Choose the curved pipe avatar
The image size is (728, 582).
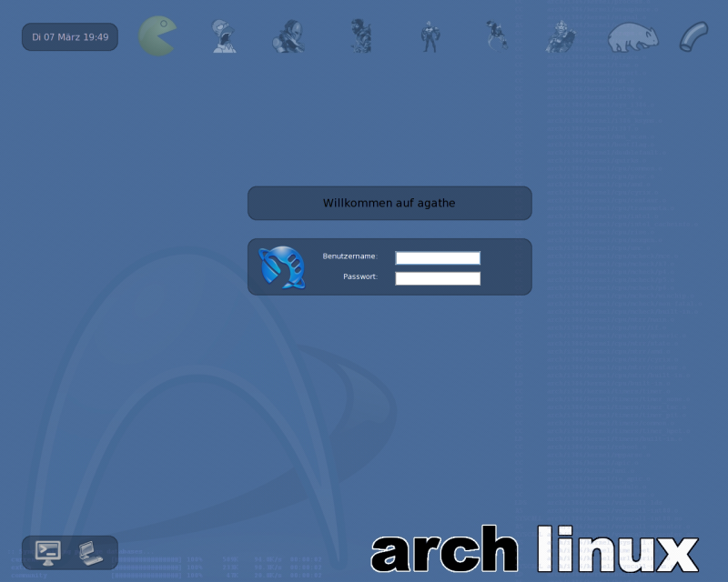694,36
